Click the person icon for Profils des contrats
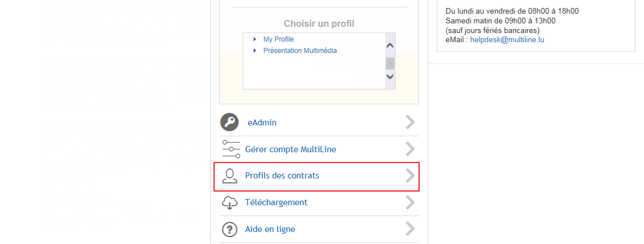The height and width of the screenshot is (244, 644). pyautogui.click(x=230, y=176)
